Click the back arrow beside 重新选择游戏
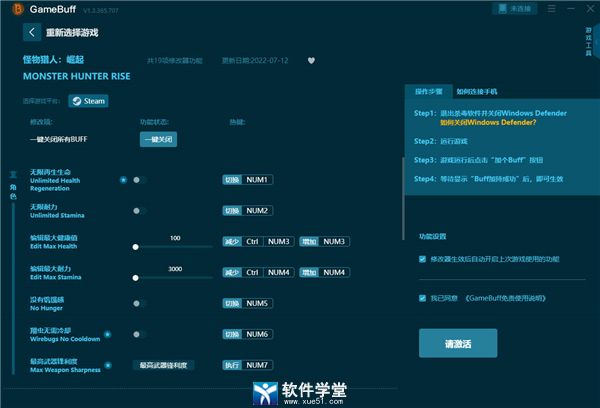This screenshot has width=600, height=408. point(32,32)
